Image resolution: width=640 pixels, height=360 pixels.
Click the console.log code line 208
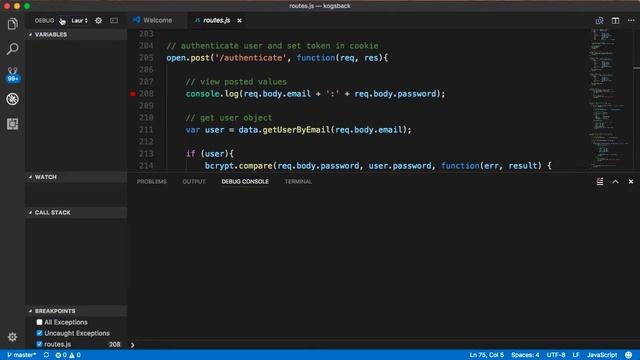click(x=315, y=94)
